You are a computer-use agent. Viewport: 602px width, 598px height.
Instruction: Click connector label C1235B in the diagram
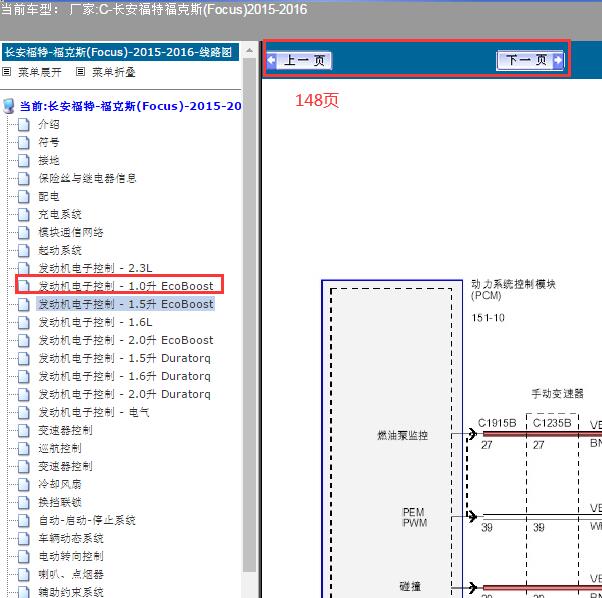[552, 423]
